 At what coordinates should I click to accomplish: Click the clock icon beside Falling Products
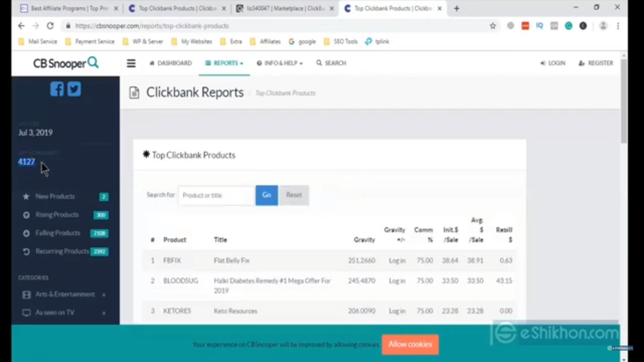click(x=26, y=233)
